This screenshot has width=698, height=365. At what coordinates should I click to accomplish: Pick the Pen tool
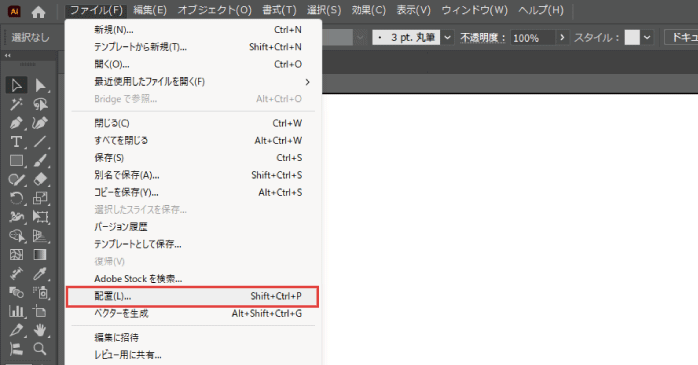point(16,123)
